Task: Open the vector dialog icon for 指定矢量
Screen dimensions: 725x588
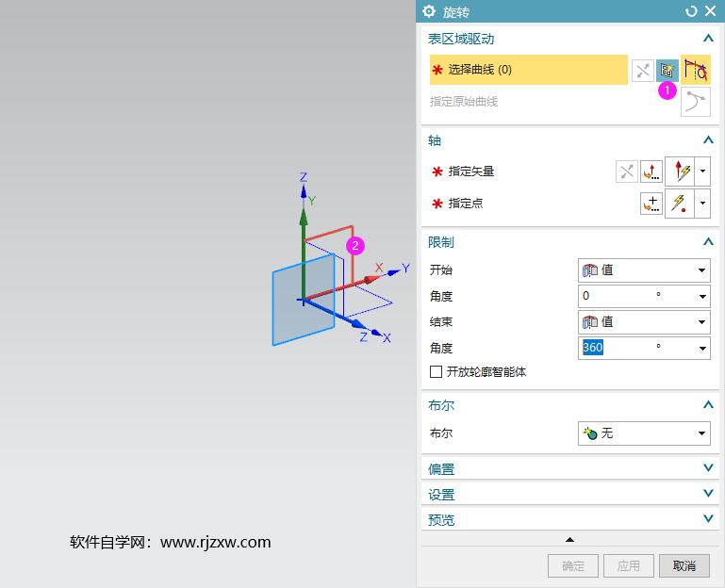Action: (651, 171)
